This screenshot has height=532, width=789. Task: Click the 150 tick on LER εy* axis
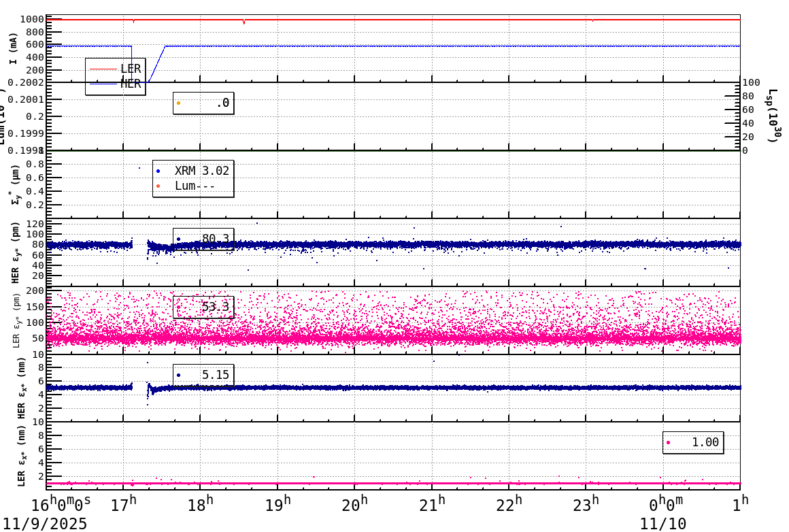pos(35,307)
